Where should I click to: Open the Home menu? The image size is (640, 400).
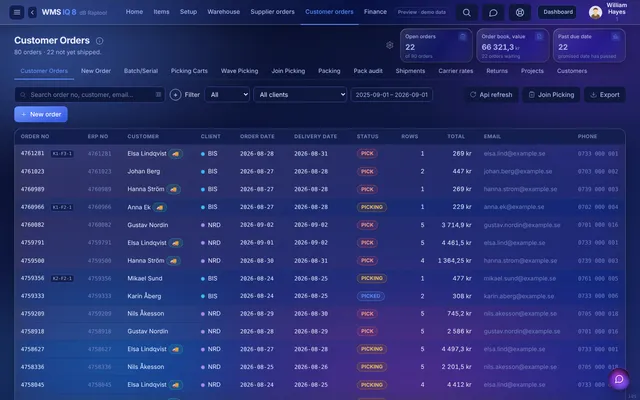click(x=134, y=12)
